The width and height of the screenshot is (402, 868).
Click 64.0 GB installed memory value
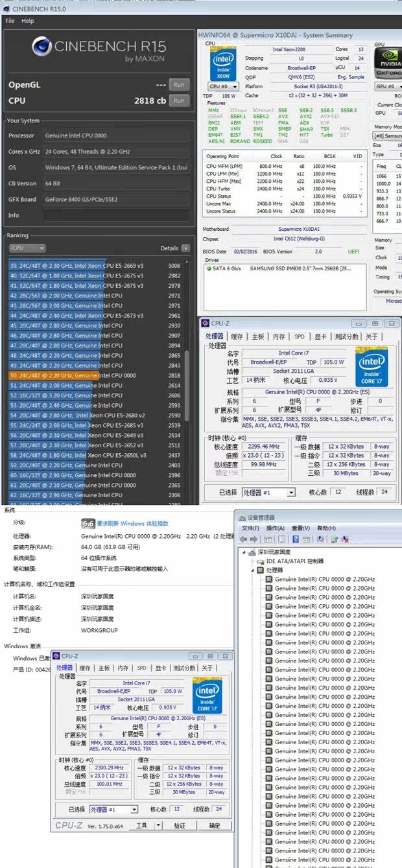click(x=111, y=546)
